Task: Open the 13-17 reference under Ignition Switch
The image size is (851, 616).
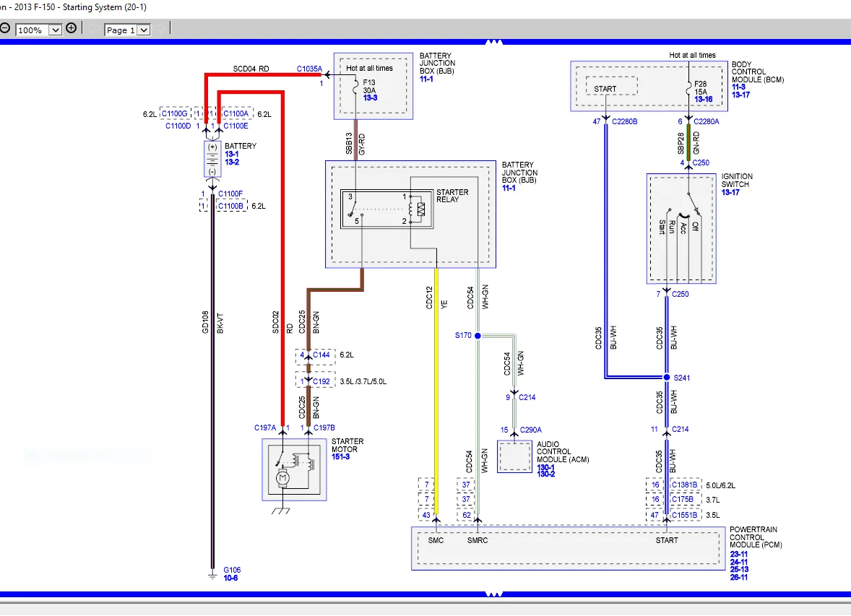Action: (730, 192)
